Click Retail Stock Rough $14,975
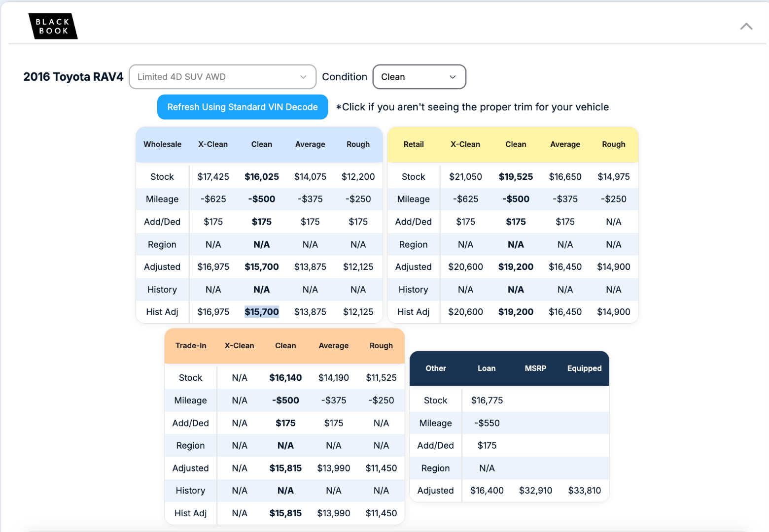This screenshot has width=769, height=532. [614, 177]
